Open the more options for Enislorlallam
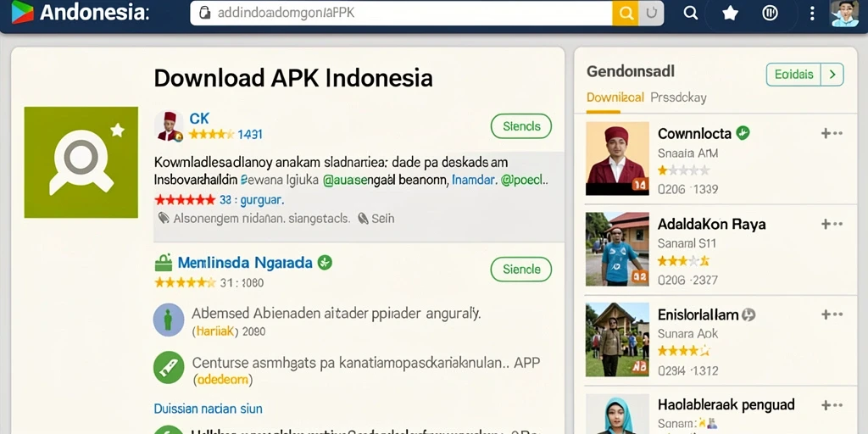 click(832, 315)
